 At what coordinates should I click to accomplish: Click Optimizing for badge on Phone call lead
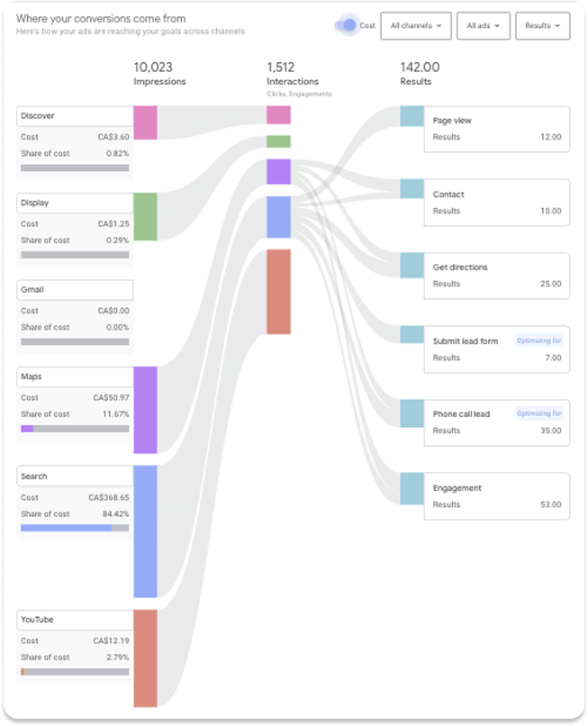point(539,413)
